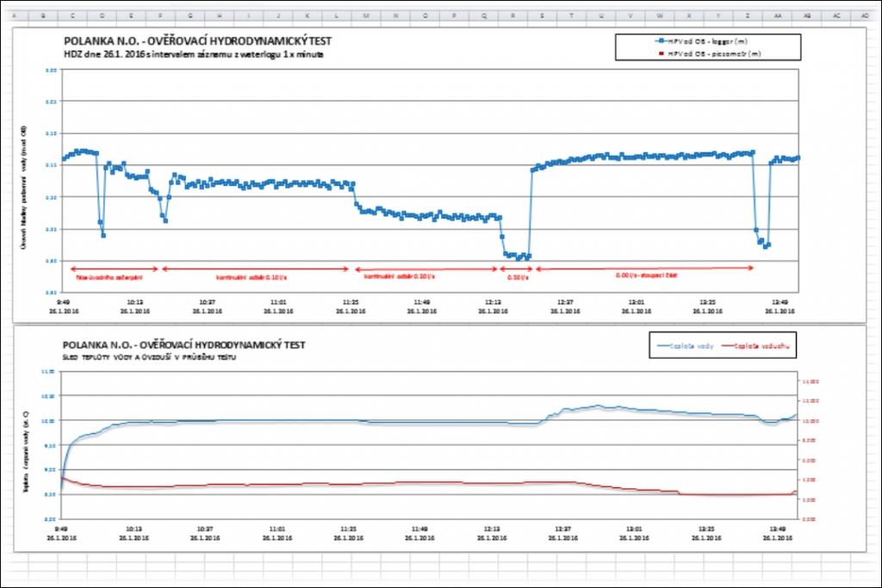Click the HPV logger legend entry

tap(701, 41)
